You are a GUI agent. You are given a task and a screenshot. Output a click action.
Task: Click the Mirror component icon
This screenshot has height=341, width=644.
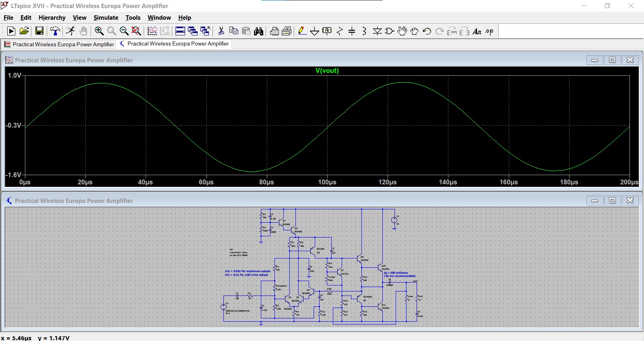(x=464, y=31)
